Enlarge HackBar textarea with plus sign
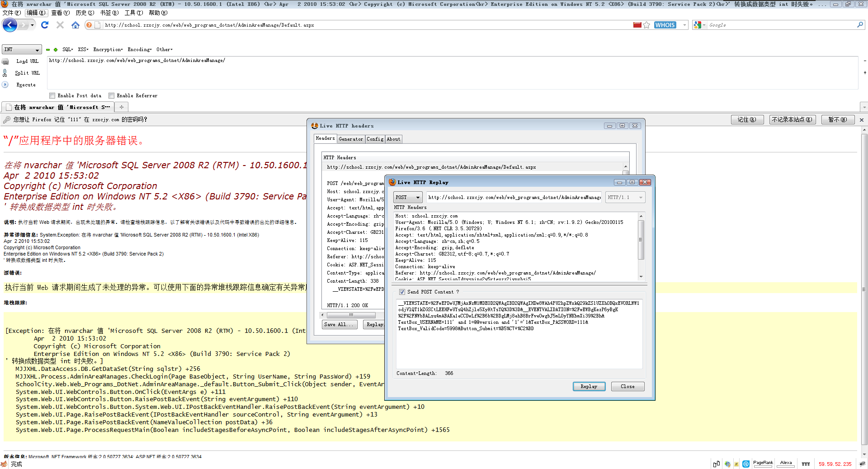 865,72
